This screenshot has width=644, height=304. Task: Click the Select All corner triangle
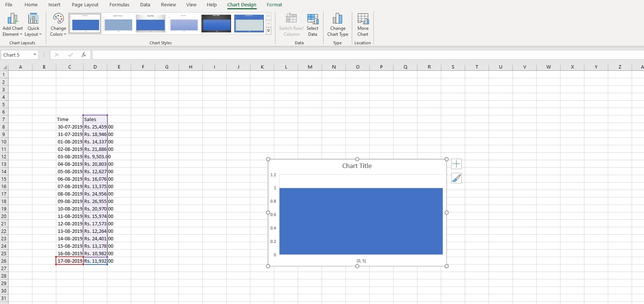tap(4, 67)
